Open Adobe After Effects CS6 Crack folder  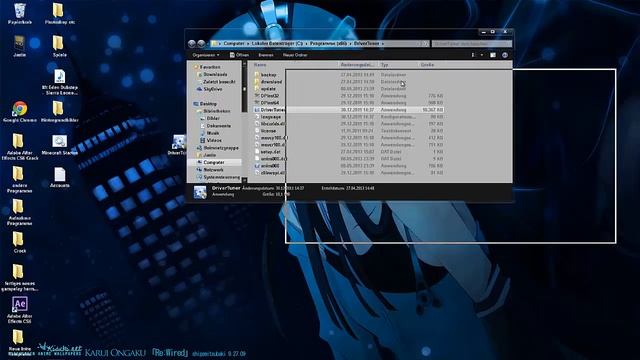[x=20, y=147]
